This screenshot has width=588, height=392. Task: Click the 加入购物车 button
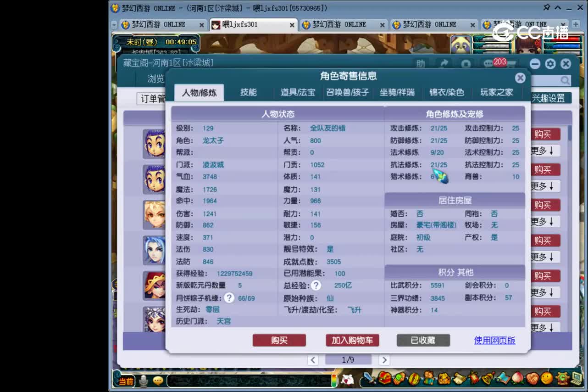pyautogui.click(x=352, y=340)
